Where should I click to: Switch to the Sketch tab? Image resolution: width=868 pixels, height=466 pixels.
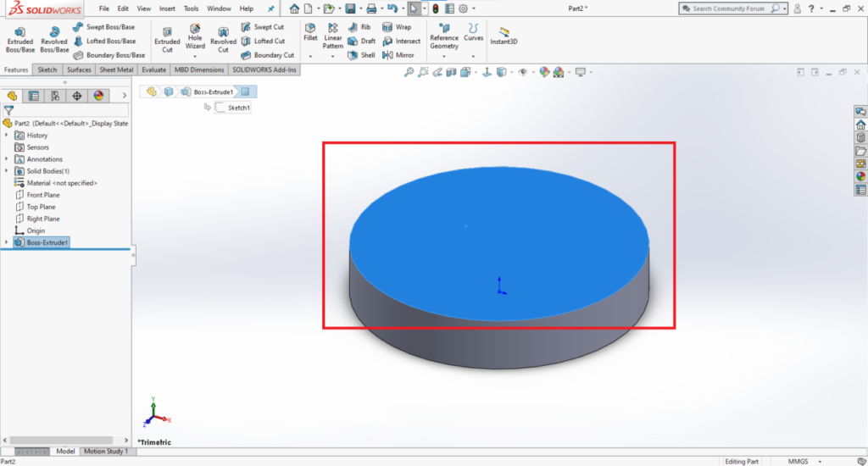(x=47, y=69)
